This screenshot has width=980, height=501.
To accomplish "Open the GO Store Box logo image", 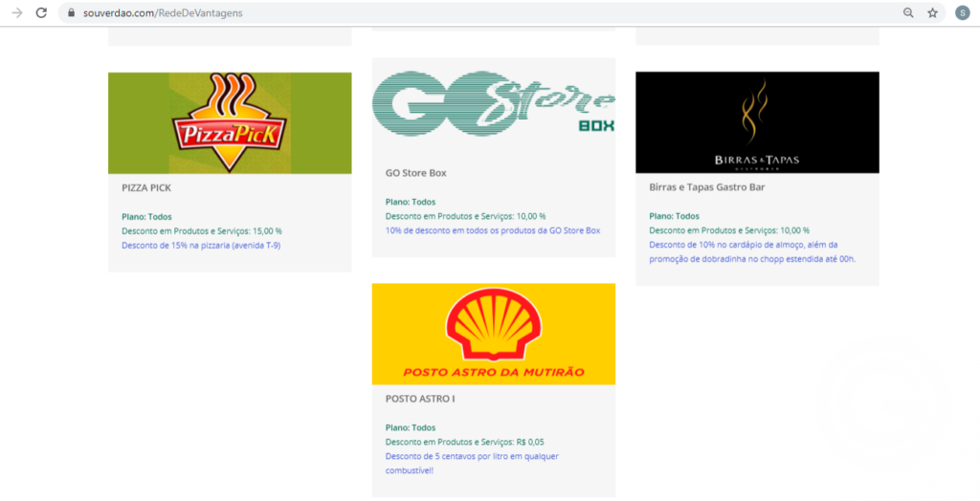I will pyautogui.click(x=494, y=101).
